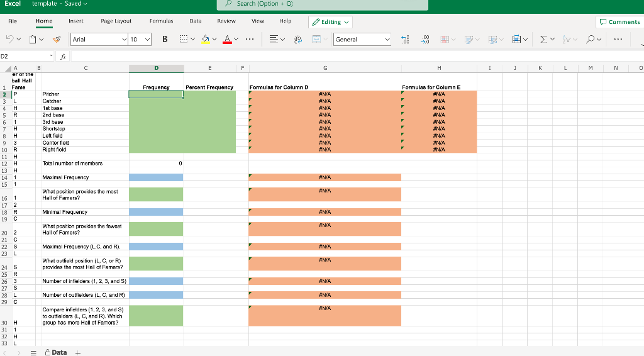The image size is (644, 356).
Task: Select the blue Maximal Frequency cell
Action: coord(156,177)
